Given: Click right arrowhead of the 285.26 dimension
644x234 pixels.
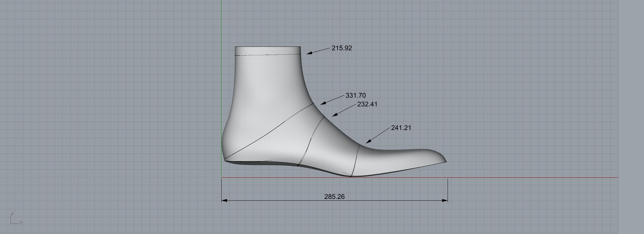Looking at the screenshot, I should point(445,200).
